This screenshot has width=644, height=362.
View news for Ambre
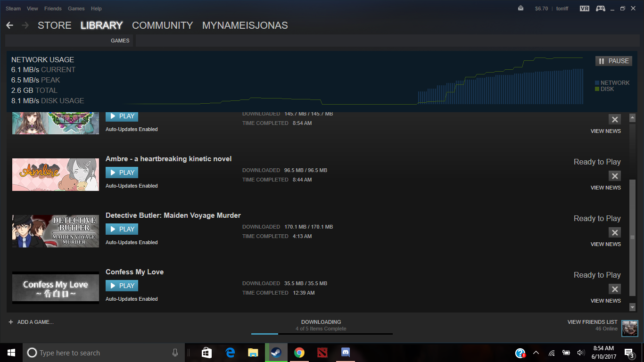pos(606,188)
